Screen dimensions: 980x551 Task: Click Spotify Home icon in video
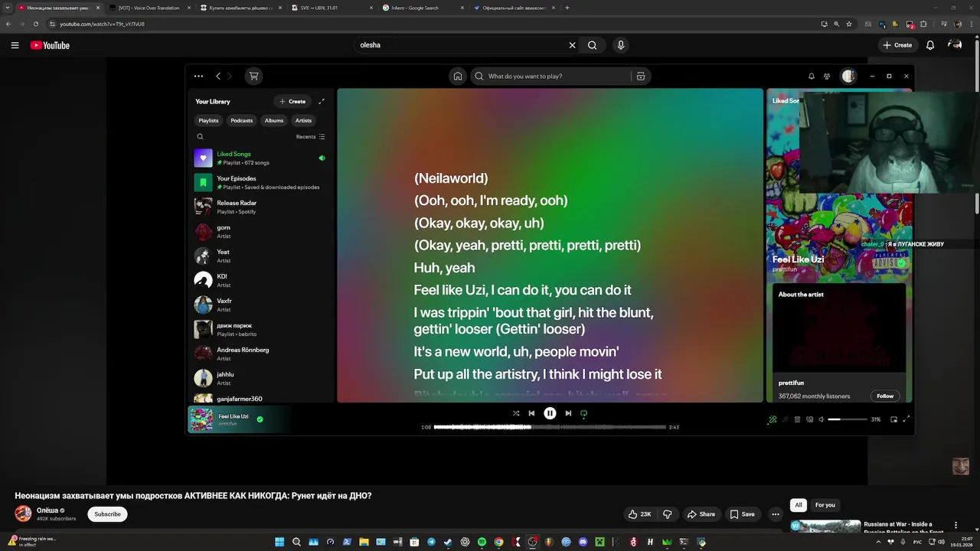pyautogui.click(x=458, y=77)
